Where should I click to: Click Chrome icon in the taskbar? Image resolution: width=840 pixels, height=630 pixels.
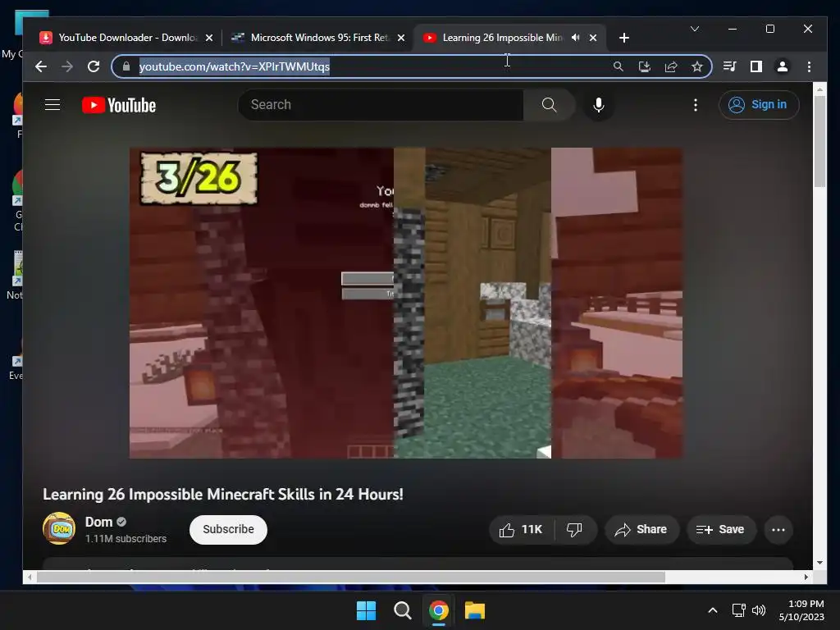click(439, 610)
